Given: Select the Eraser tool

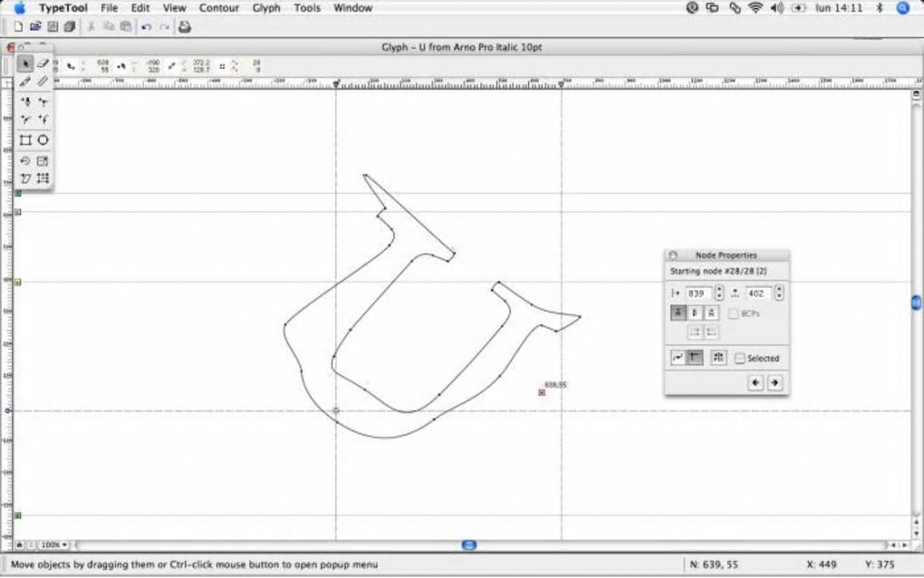Looking at the screenshot, I should [43, 63].
